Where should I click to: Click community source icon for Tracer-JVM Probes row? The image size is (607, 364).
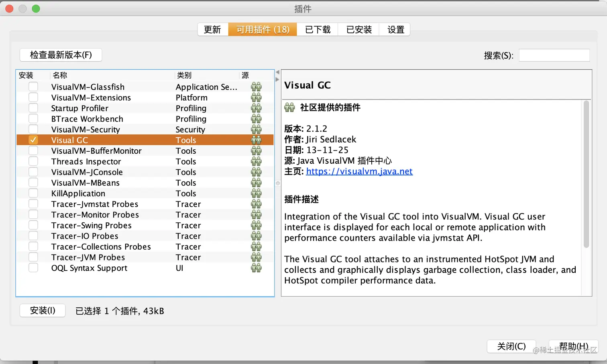pyautogui.click(x=256, y=257)
